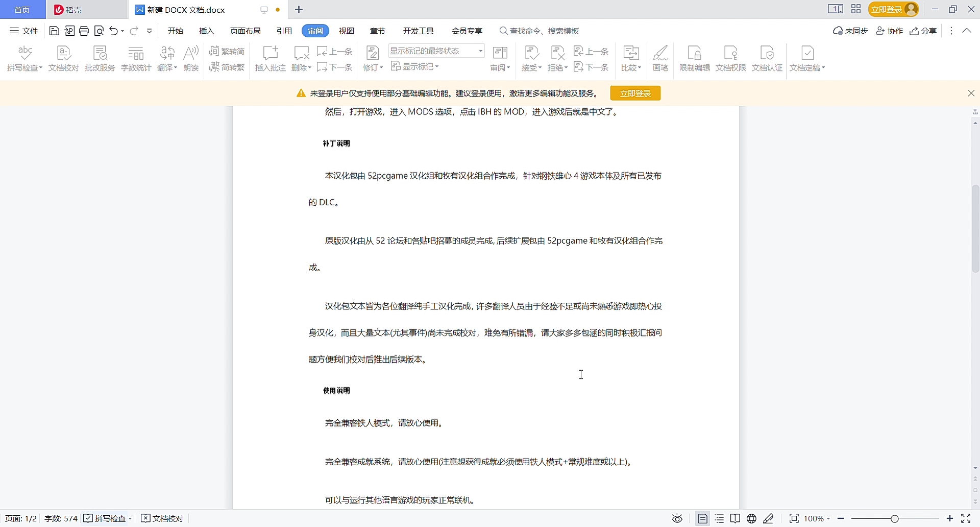Run 拼写检查 spell check tool
Image resolution: width=980 pixels, height=527 pixels.
[x=24, y=59]
